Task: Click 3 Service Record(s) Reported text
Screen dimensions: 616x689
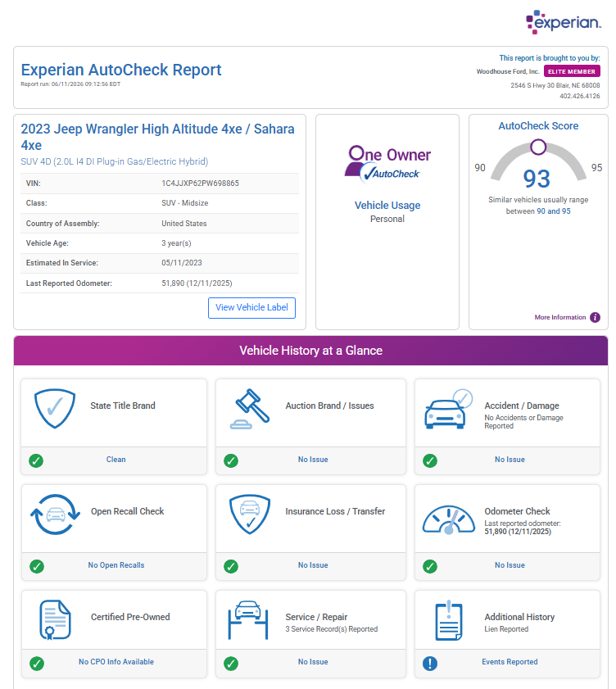Action: click(331, 629)
